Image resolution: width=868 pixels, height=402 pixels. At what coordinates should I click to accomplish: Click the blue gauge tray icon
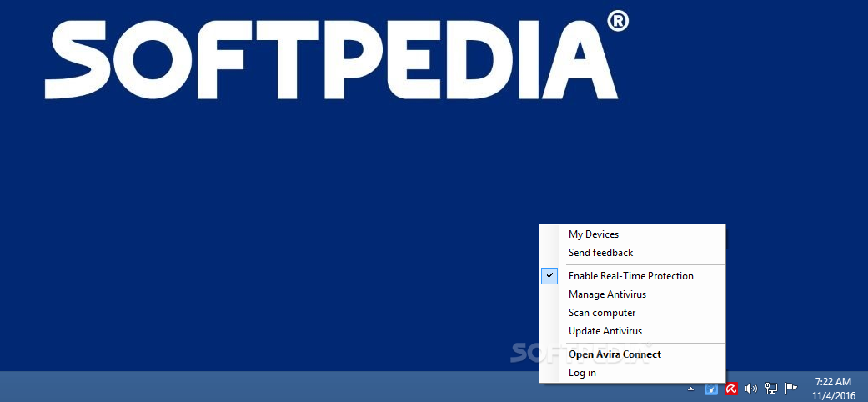click(x=710, y=389)
